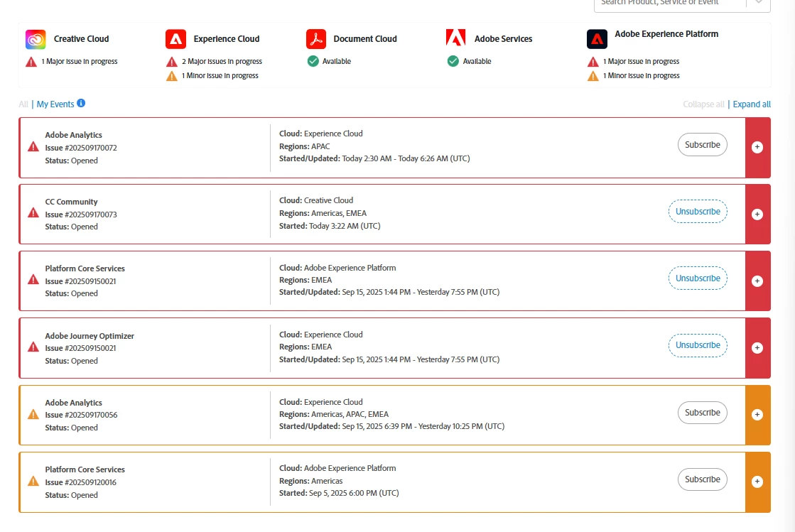Screen dimensions: 795x532
Task: Click 'Regions: APAC' text
Action: coord(304,146)
